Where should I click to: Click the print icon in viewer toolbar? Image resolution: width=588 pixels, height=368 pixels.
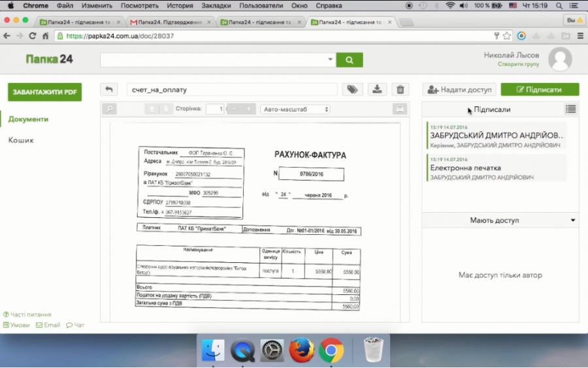(400, 109)
